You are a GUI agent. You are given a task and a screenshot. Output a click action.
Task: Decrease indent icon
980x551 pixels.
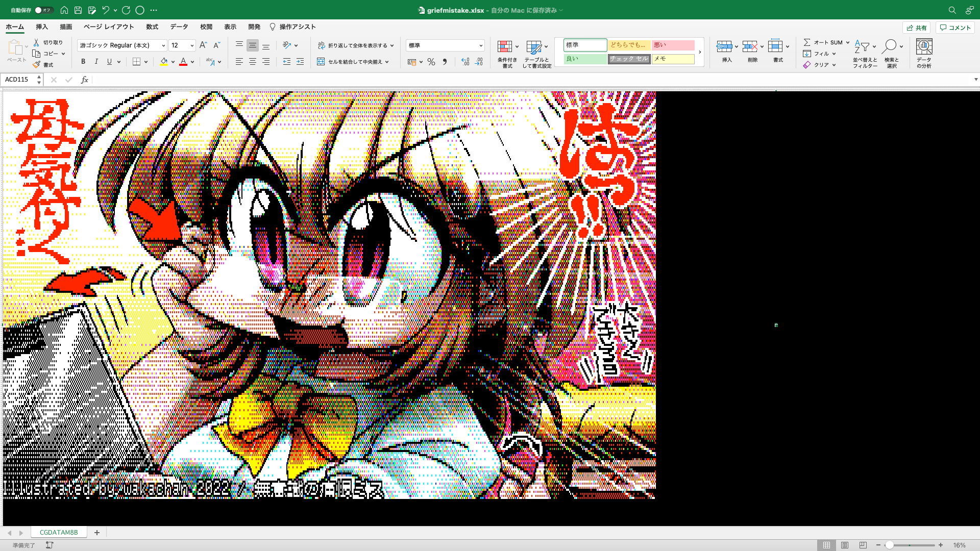click(x=287, y=62)
